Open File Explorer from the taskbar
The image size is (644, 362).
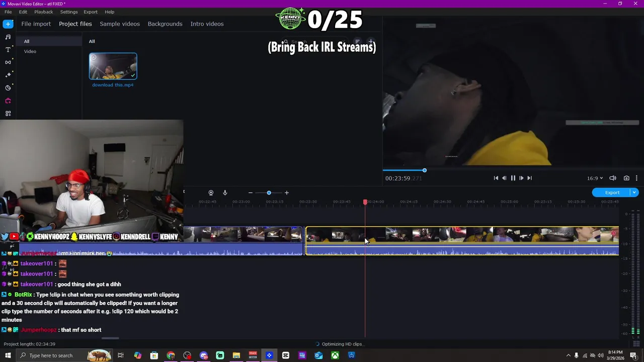tap(236, 355)
